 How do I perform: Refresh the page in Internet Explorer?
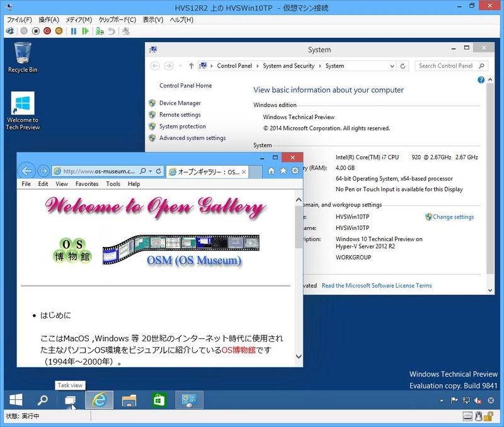159,171
